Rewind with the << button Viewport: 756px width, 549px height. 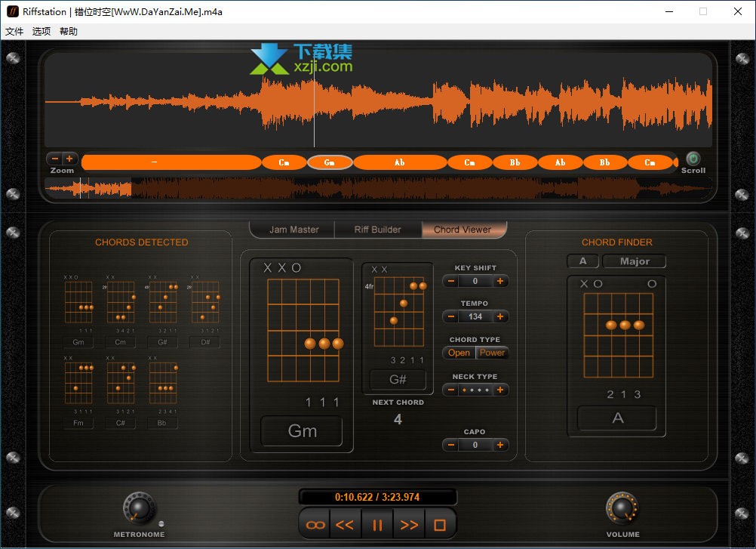(x=346, y=525)
